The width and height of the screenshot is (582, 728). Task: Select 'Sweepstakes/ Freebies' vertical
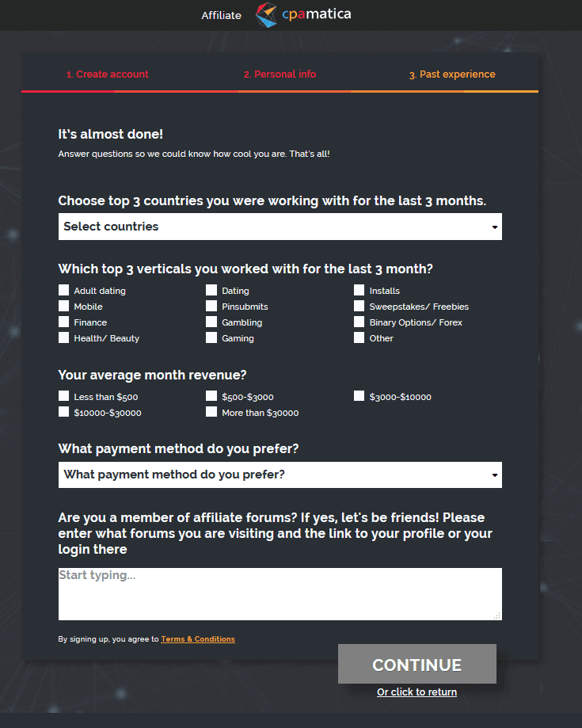[359, 306]
